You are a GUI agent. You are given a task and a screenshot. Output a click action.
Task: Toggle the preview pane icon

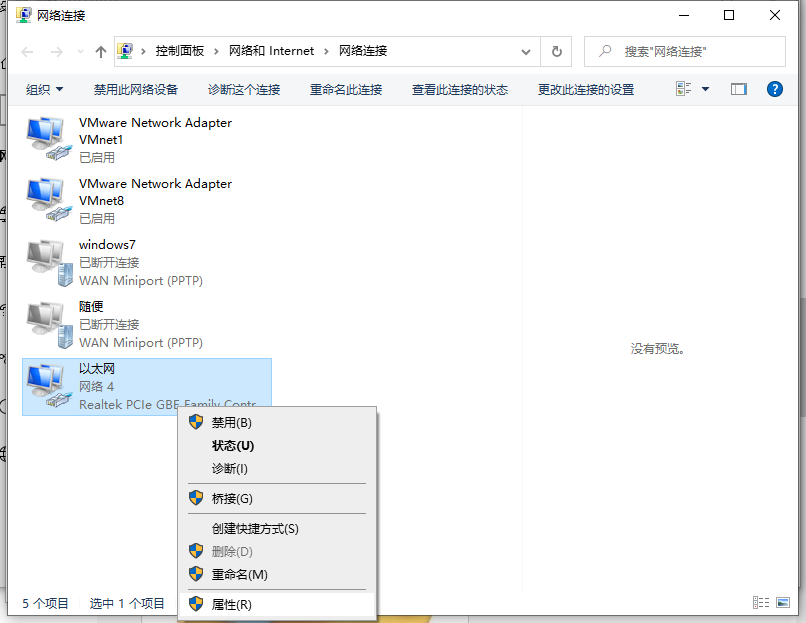coord(739,89)
